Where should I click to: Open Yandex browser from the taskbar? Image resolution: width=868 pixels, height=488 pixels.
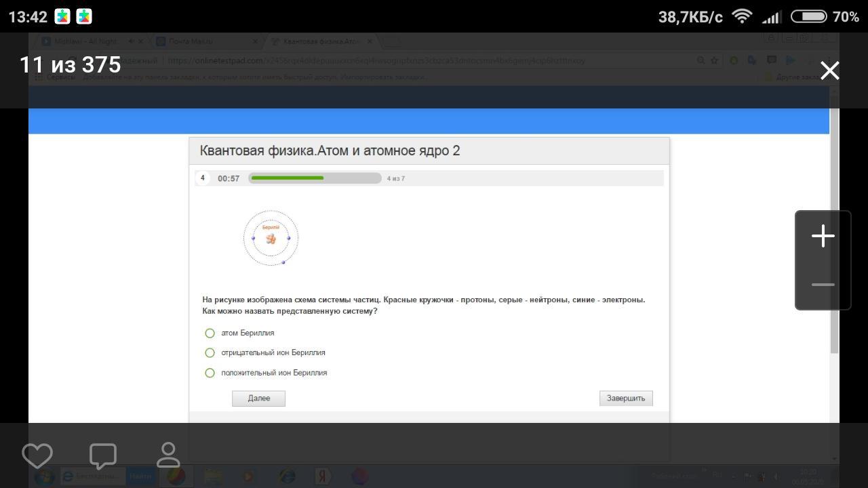pyautogui.click(x=323, y=476)
